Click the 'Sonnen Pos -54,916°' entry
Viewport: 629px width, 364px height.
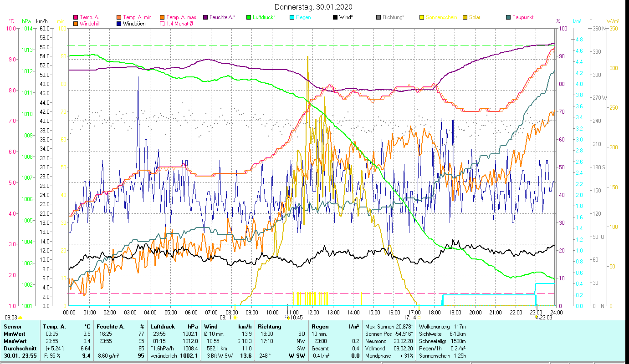[389, 334]
